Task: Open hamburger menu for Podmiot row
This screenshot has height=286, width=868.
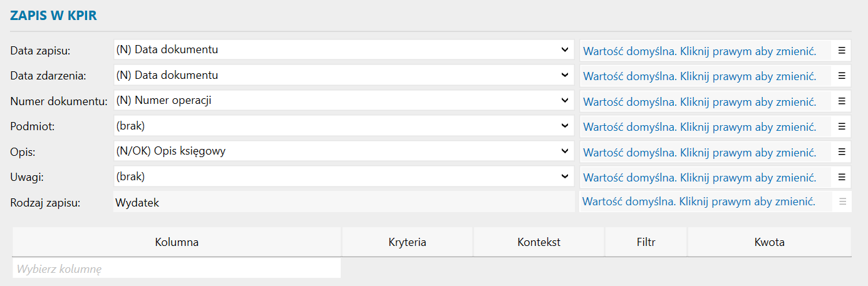Action: pos(842,126)
